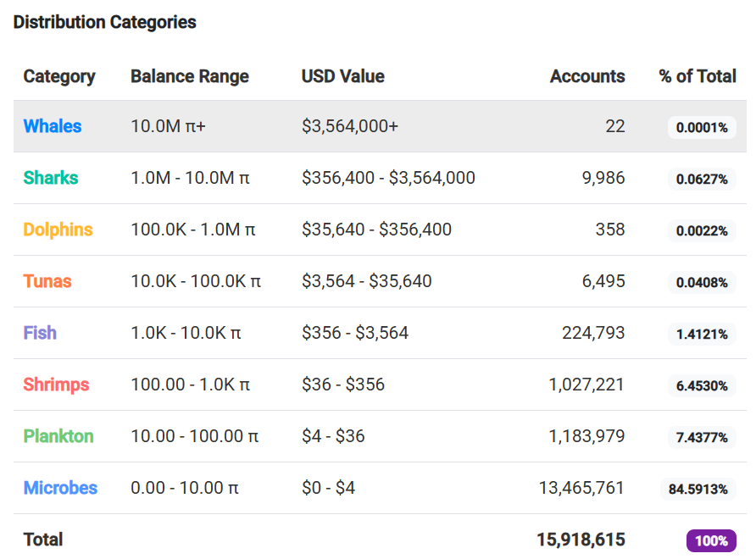Click the 15,918,615 total accounts value

click(x=581, y=540)
